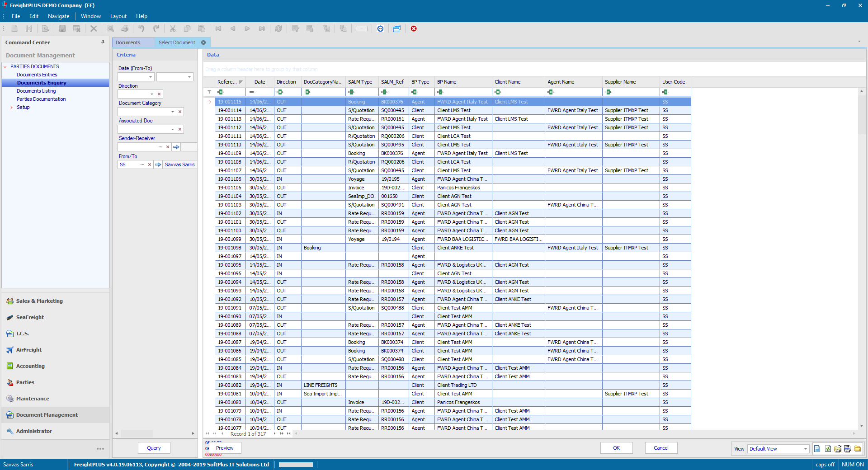Click the Preview button
Image resolution: width=868 pixels, height=470 pixels.
coord(224,448)
